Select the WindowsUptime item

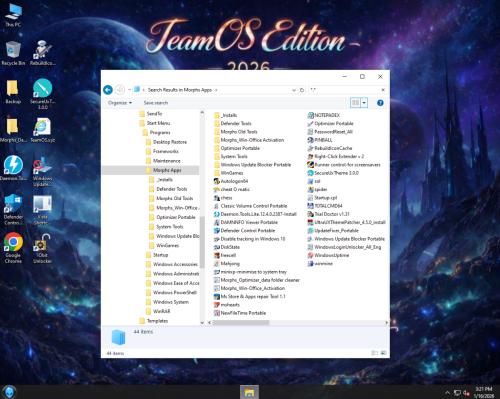pyautogui.click(x=328, y=255)
